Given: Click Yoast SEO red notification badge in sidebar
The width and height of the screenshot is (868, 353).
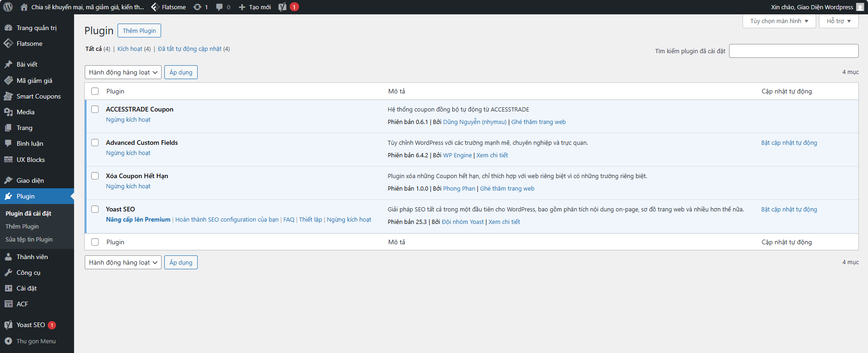Looking at the screenshot, I should click(x=52, y=325).
